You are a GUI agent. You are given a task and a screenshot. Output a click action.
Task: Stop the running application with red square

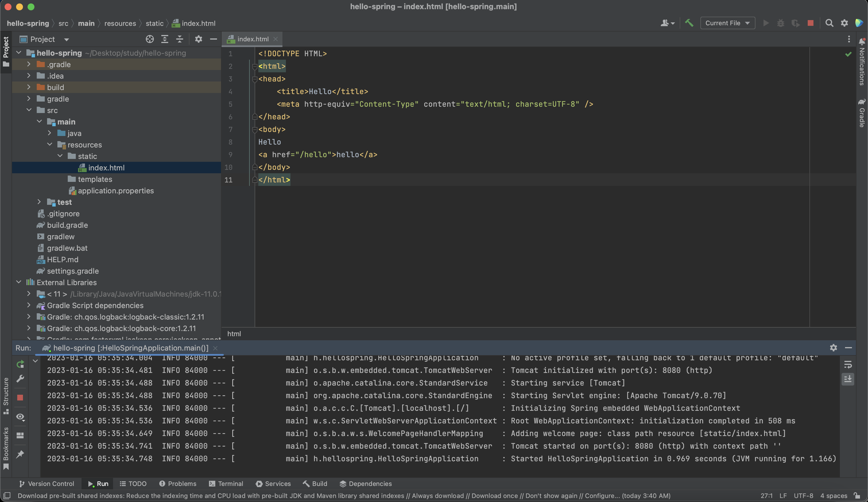pos(810,23)
